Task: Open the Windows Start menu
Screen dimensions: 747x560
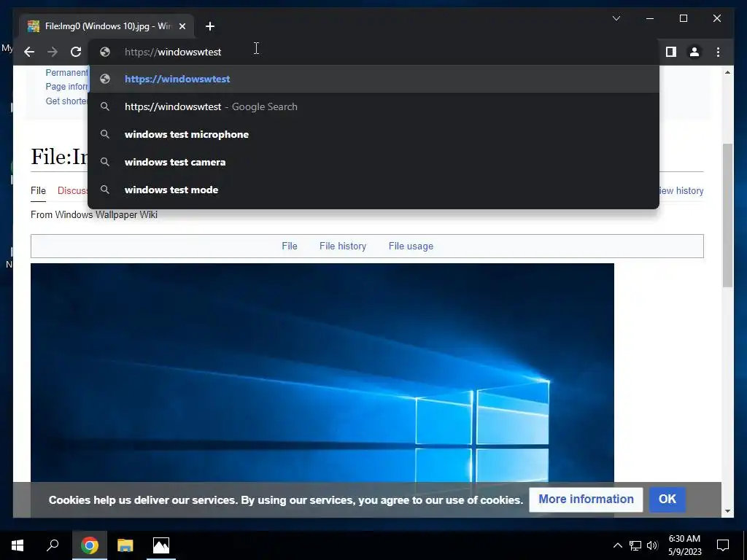Action: (18, 545)
